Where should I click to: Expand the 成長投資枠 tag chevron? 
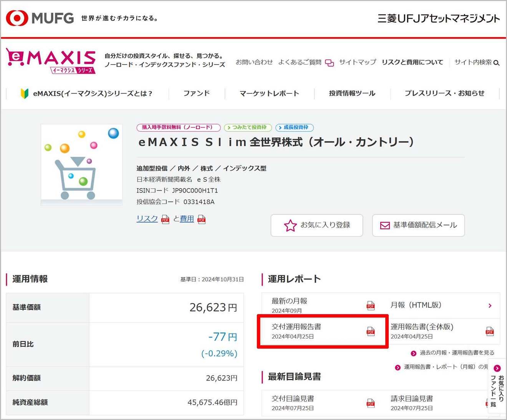tap(280, 128)
